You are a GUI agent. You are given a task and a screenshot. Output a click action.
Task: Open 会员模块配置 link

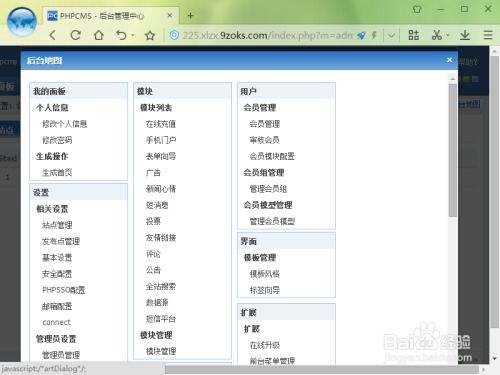tap(272, 156)
